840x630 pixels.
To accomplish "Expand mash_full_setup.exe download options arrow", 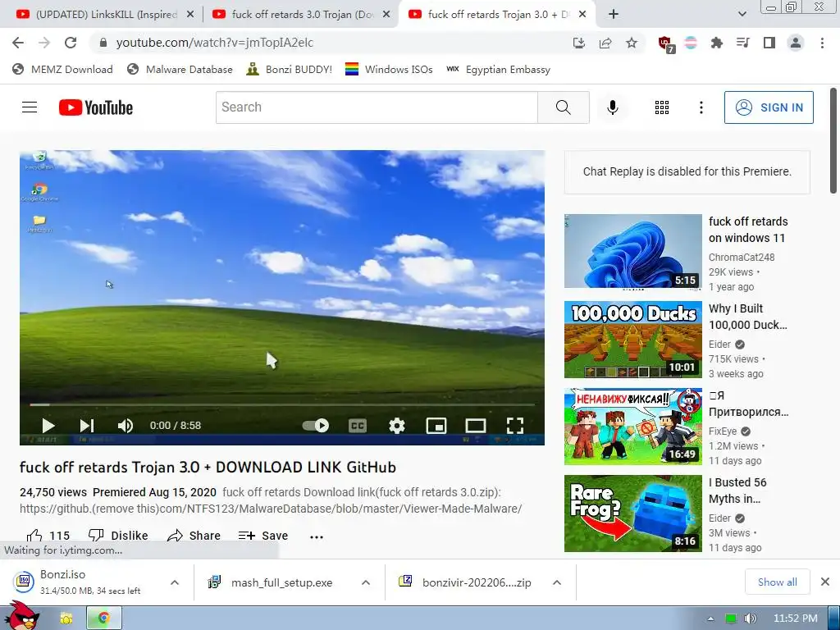I will pyautogui.click(x=366, y=582).
